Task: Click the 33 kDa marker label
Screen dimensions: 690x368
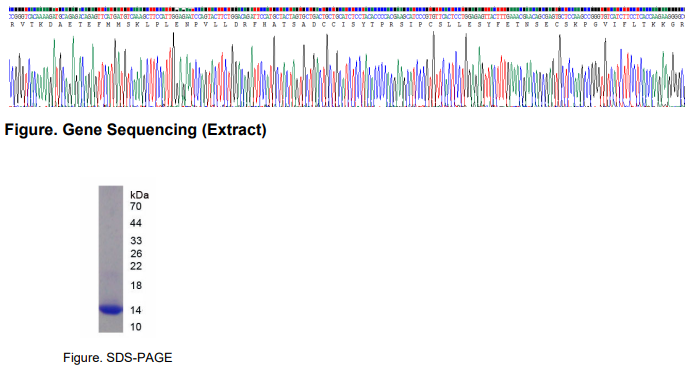Action: click(136, 240)
